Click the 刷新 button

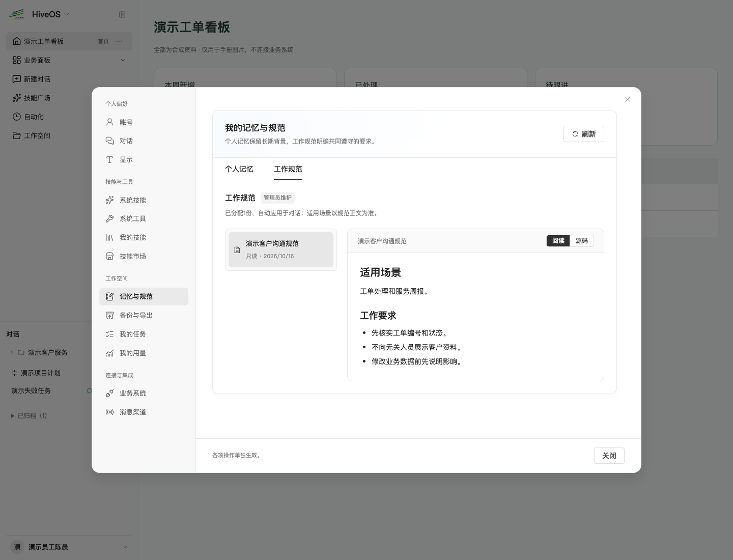pos(584,134)
